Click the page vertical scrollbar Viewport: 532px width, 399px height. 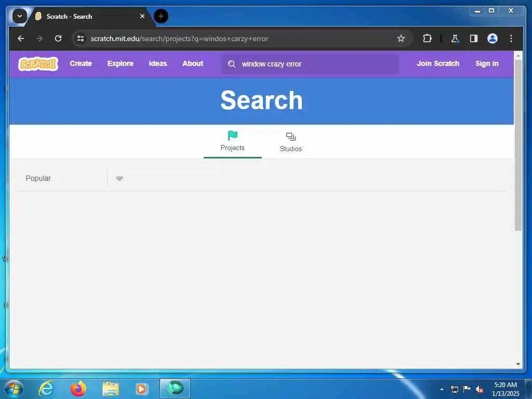(518, 145)
